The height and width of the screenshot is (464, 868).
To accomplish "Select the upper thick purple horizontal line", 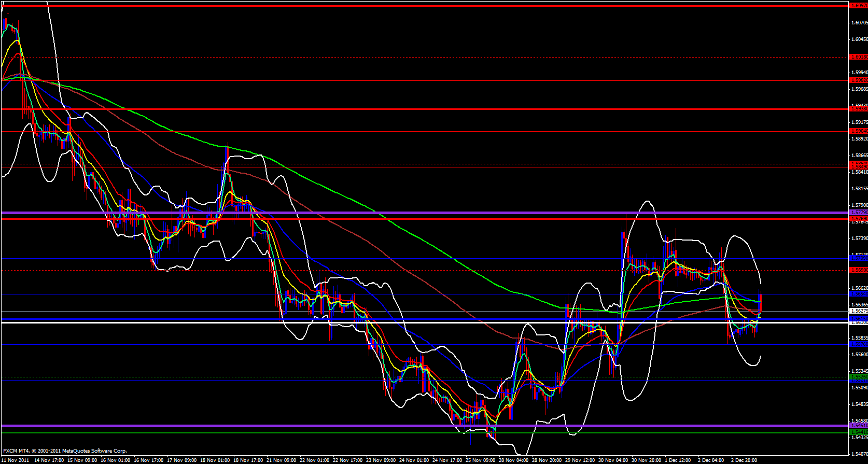I will point(415,213).
